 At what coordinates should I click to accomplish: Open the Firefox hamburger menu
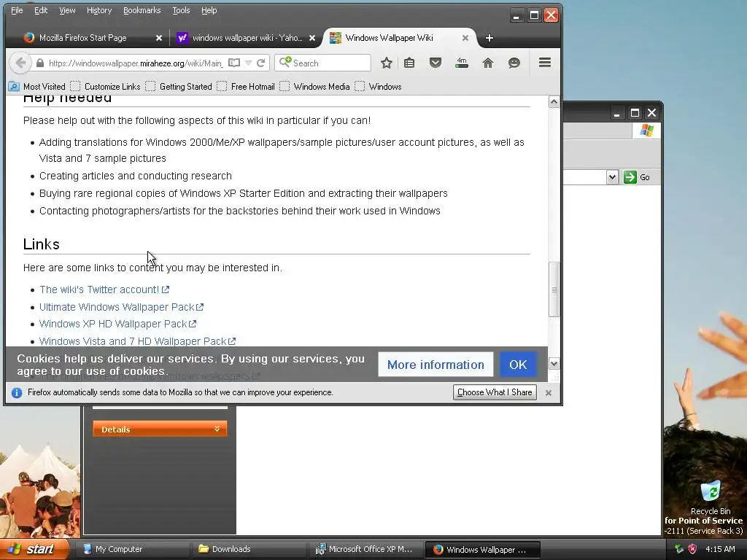point(545,63)
